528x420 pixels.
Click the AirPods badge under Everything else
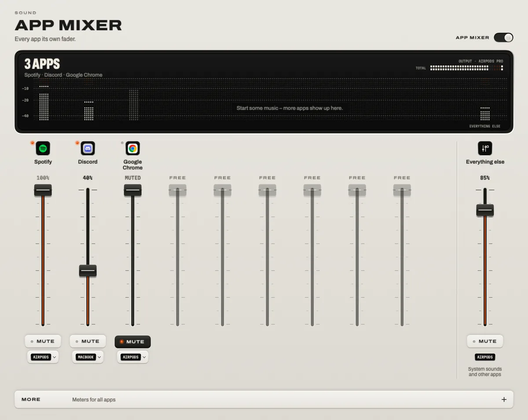(x=485, y=357)
